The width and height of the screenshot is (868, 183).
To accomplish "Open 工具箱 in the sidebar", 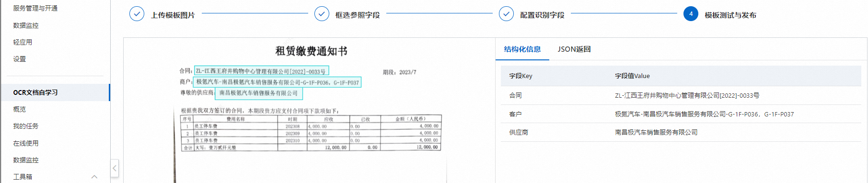I will (x=23, y=177).
